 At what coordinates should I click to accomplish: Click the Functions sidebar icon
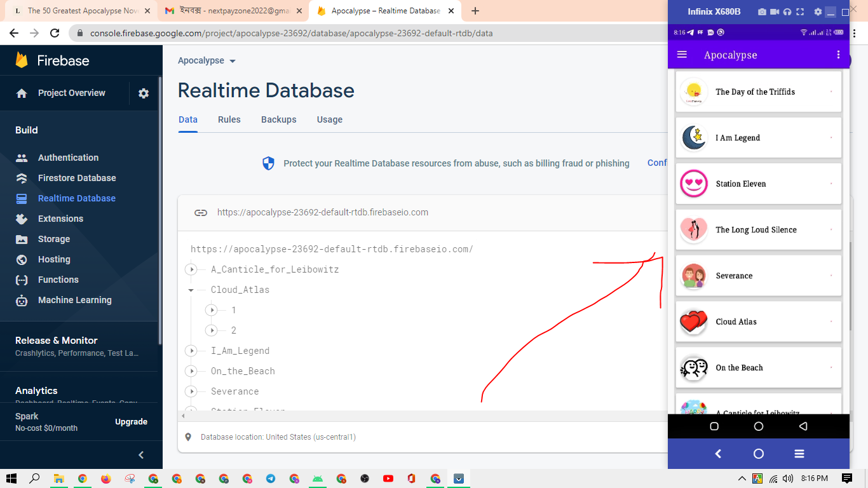tap(22, 280)
